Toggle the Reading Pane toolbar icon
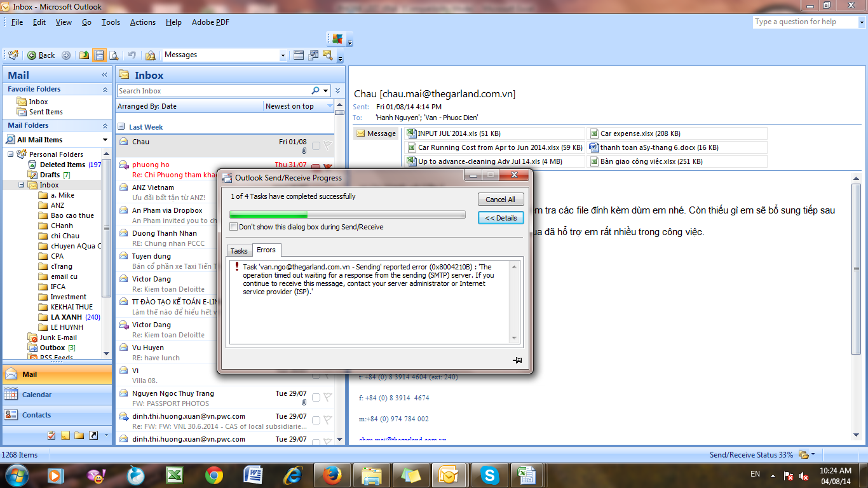This screenshot has height=488, width=868. click(99, 55)
